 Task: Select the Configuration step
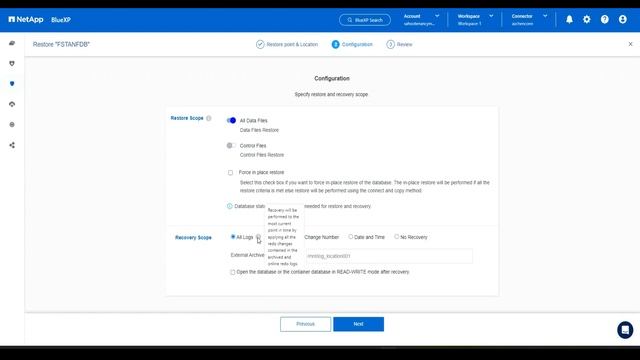(352, 44)
